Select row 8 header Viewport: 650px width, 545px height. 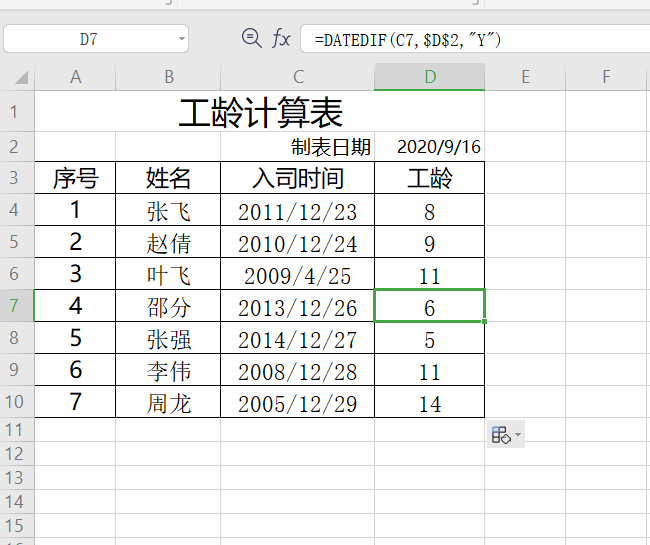click(17, 338)
